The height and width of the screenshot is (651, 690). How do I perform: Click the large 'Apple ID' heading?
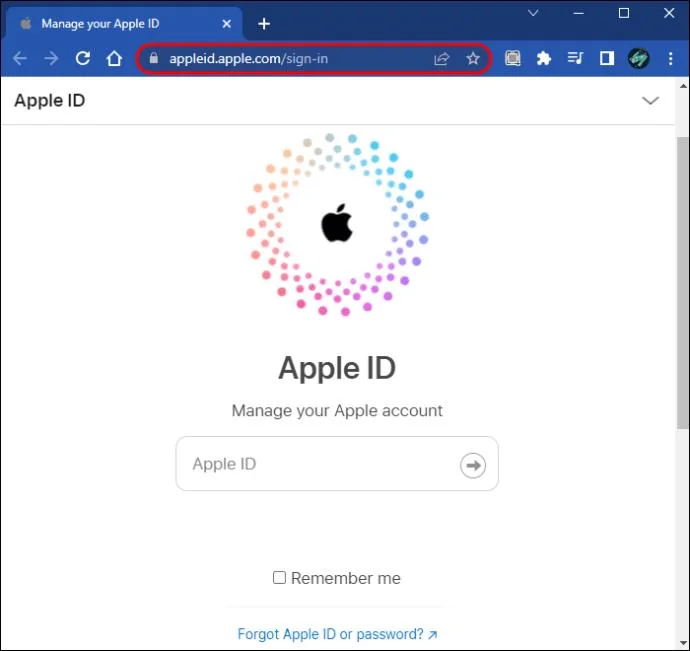point(337,368)
